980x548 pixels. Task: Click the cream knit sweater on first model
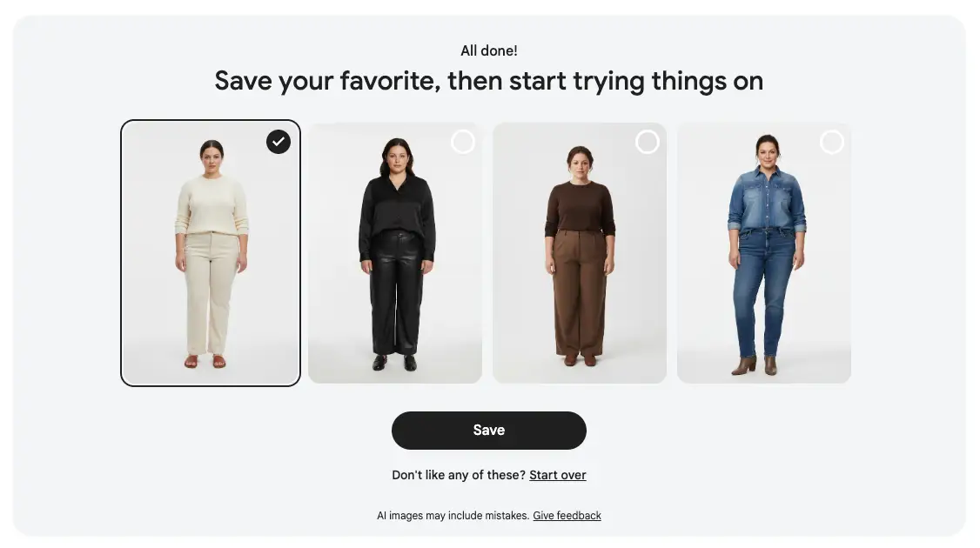point(211,205)
